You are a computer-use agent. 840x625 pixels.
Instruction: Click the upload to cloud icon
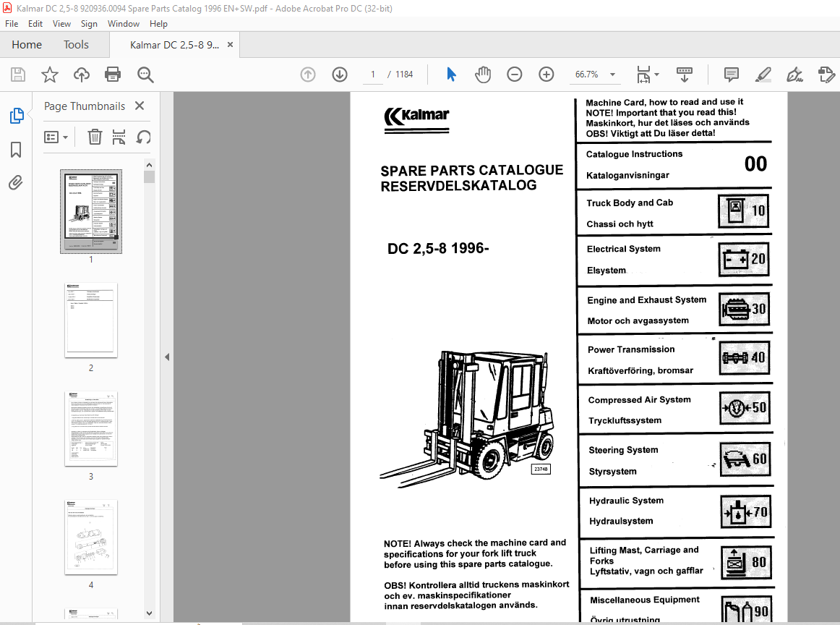point(82,75)
